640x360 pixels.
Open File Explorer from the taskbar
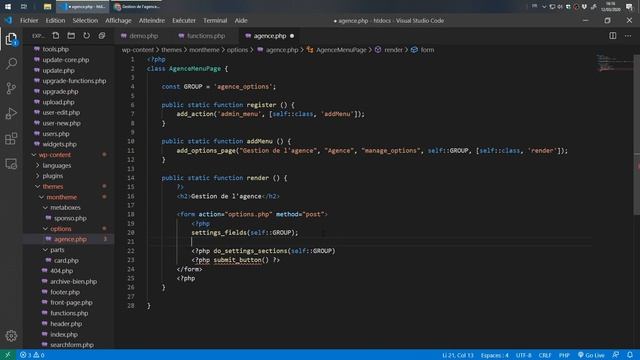click(47, 7)
